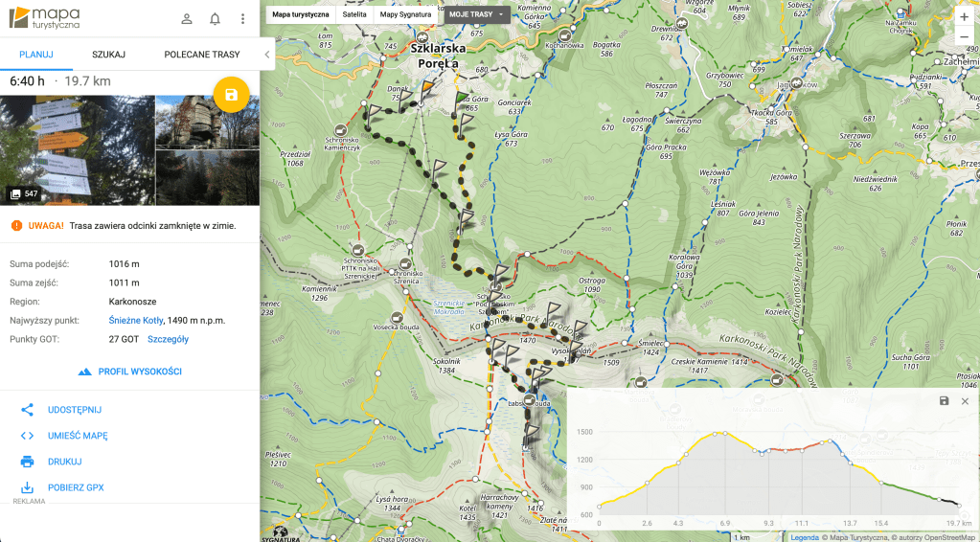Switch to the Szukaj tab
The width and height of the screenshot is (980, 542).
coord(108,55)
